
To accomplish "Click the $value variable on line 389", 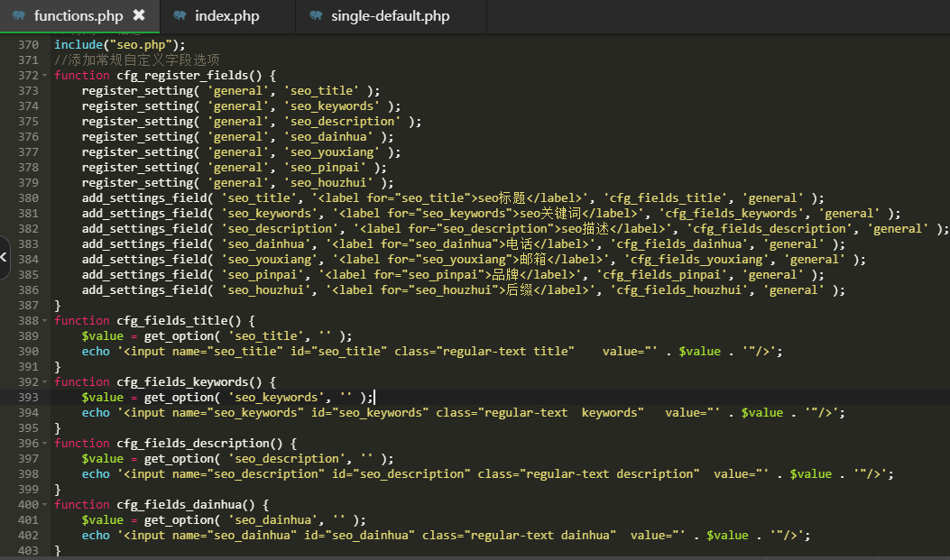I will [102, 336].
